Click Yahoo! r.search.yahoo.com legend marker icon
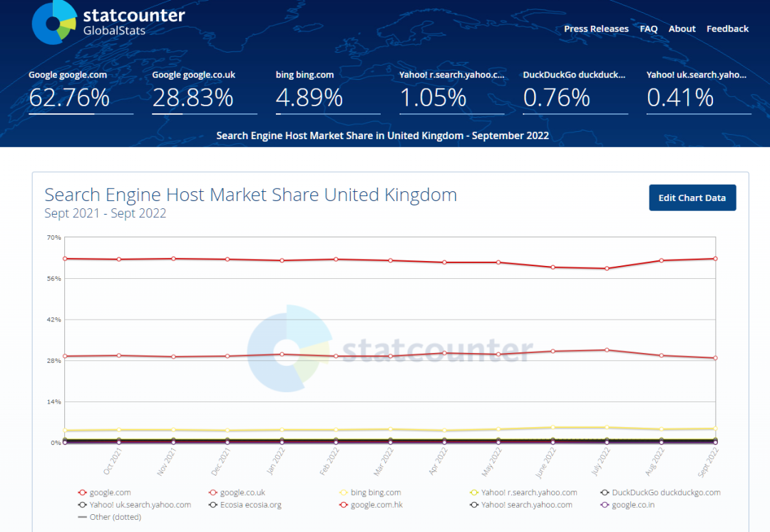This screenshot has width=770, height=532. (x=474, y=493)
